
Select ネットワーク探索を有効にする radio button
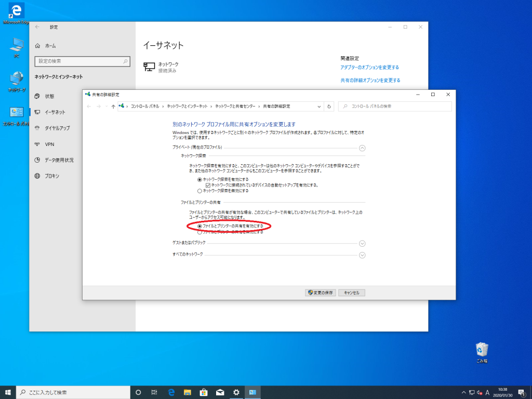(200, 179)
